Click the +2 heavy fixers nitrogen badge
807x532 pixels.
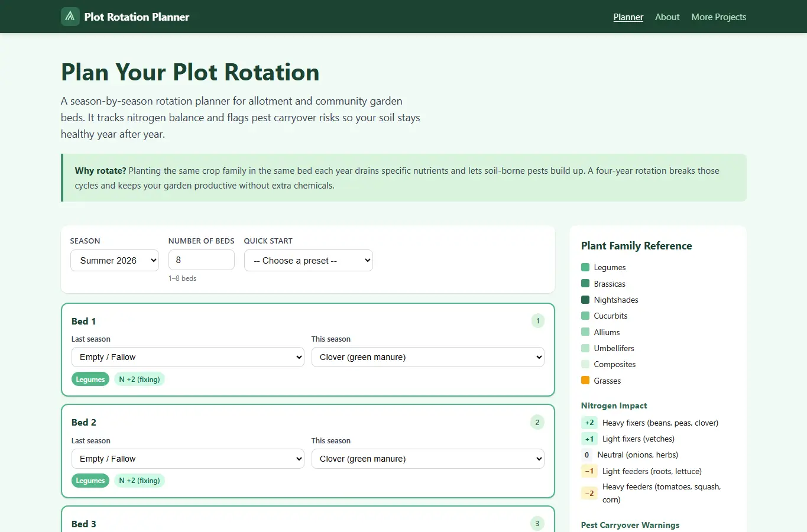pos(589,423)
